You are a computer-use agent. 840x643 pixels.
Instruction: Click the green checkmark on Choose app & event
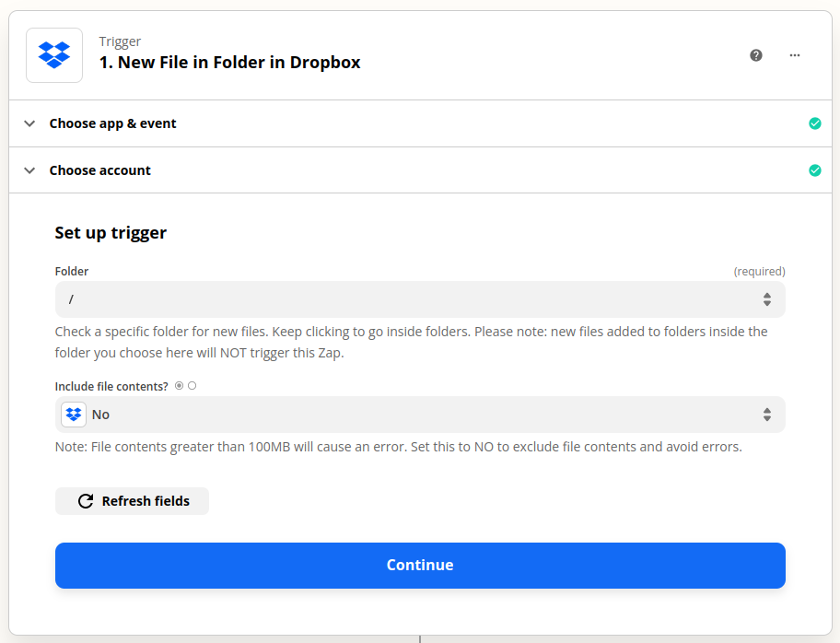(815, 123)
